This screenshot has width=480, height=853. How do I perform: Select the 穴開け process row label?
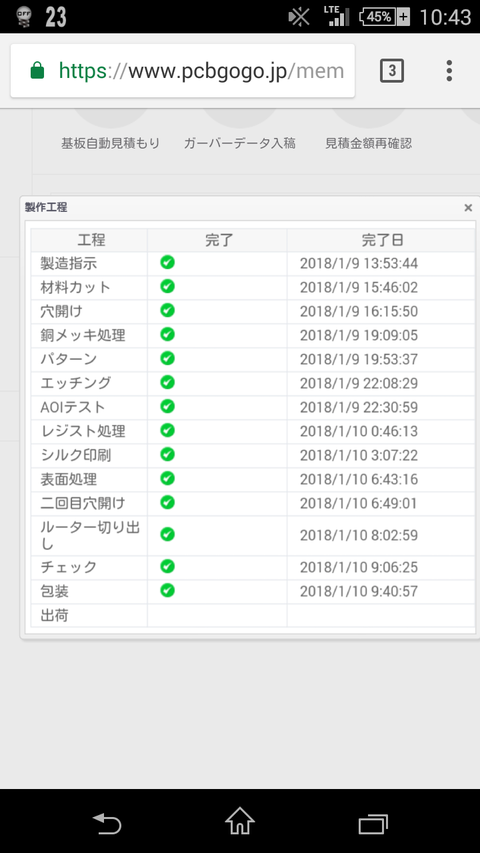pos(61,312)
